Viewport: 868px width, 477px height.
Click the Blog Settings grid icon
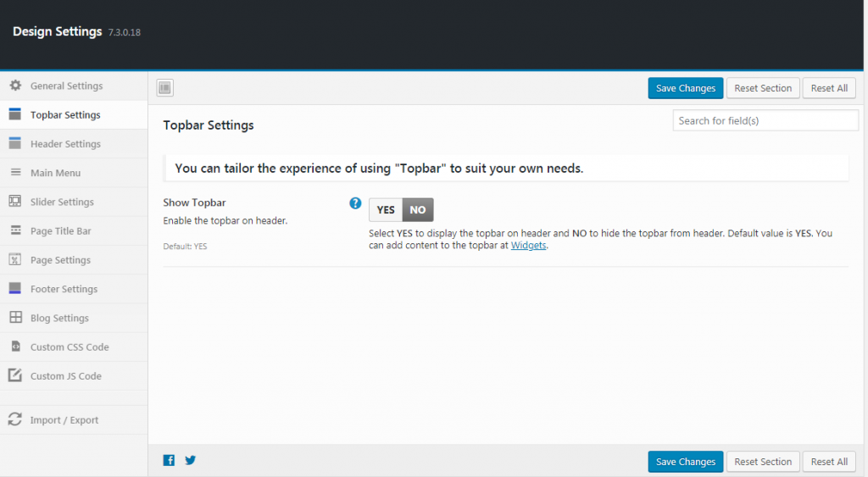coord(15,317)
